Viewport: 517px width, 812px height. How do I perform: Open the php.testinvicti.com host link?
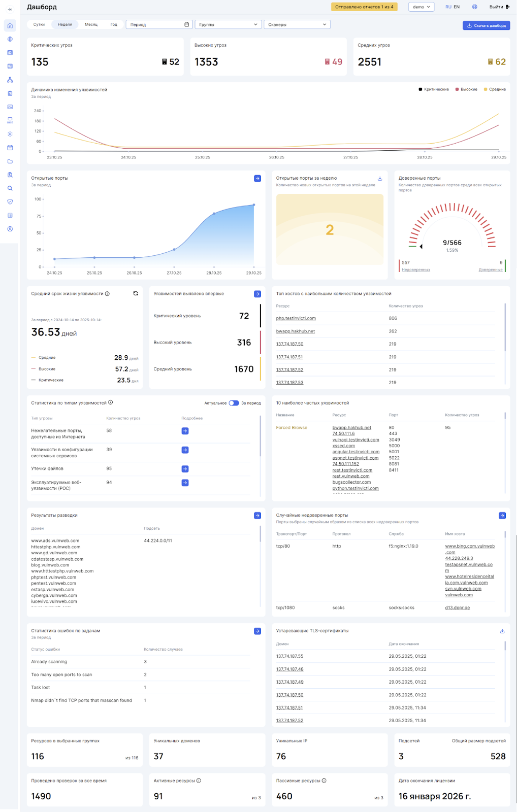pyautogui.click(x=296, y=318)
